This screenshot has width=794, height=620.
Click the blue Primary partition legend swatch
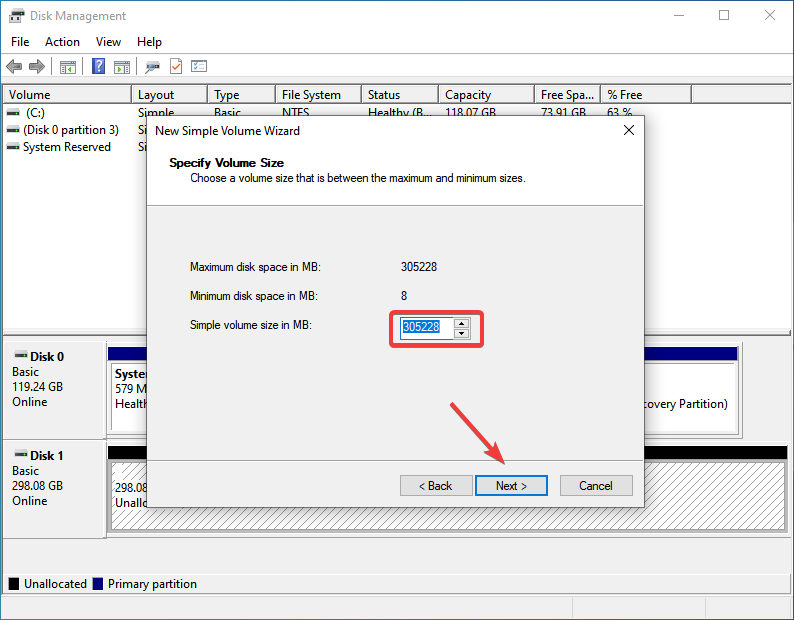click(x=98, y=584)
